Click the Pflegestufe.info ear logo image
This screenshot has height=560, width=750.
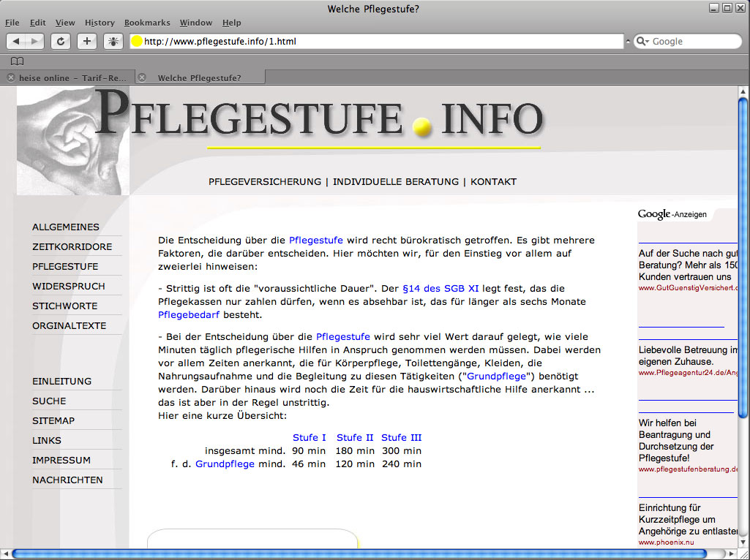(x=73, y=141)
